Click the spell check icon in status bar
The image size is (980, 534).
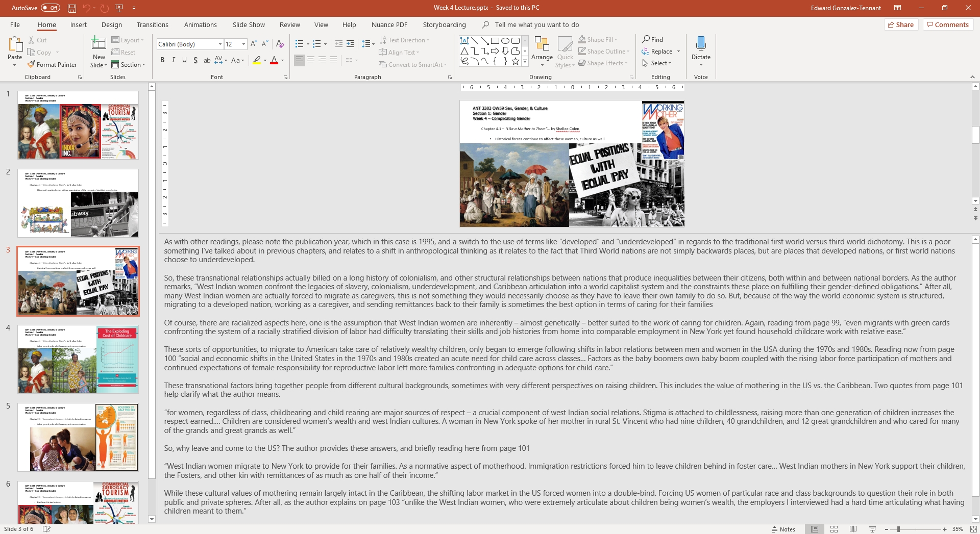pos(46,529)
